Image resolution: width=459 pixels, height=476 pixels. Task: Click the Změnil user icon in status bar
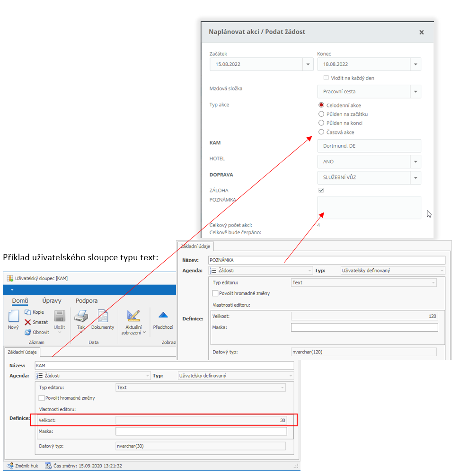click(10, 466)
